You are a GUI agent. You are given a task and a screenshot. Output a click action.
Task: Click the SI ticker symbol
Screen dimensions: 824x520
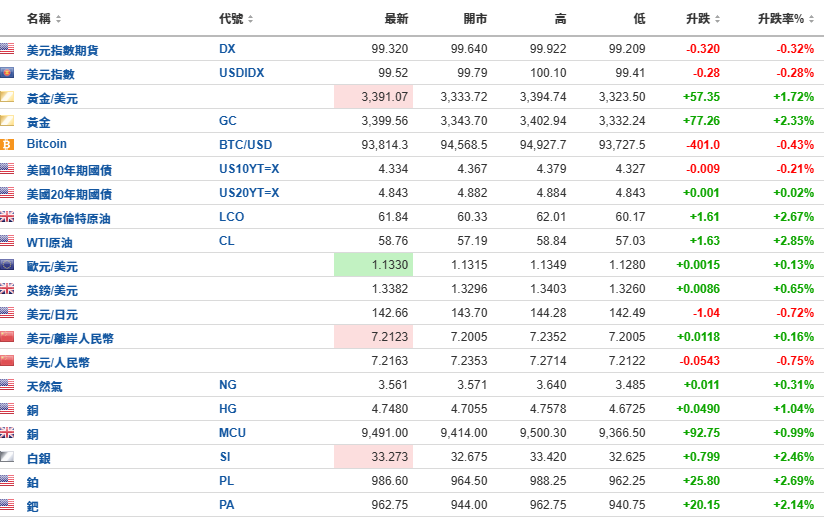point(225,456)
